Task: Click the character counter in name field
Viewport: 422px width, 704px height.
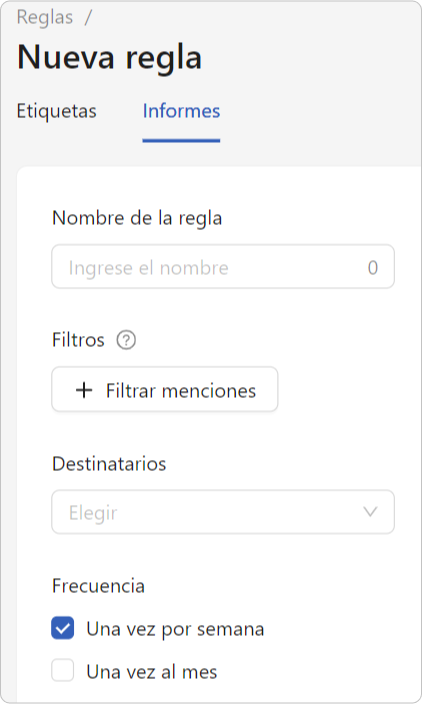Action: 373,268
